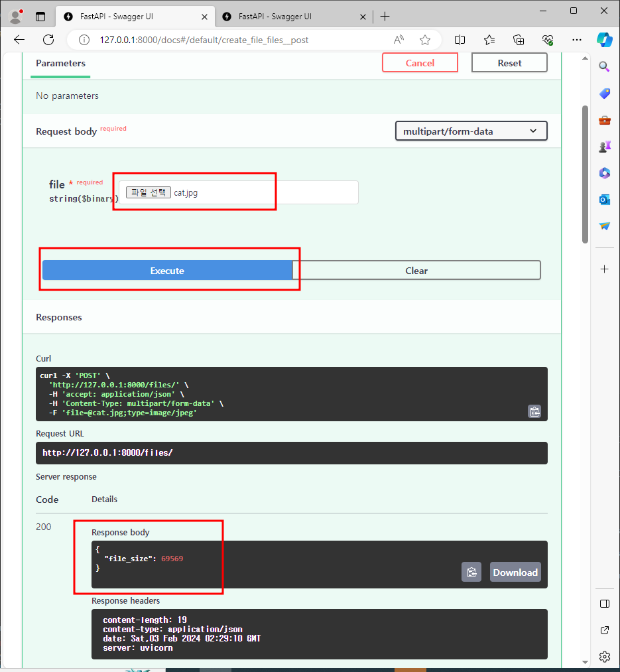
Task: Click the page vertical scrollbar thumb
Action: (x=585, y=174)
